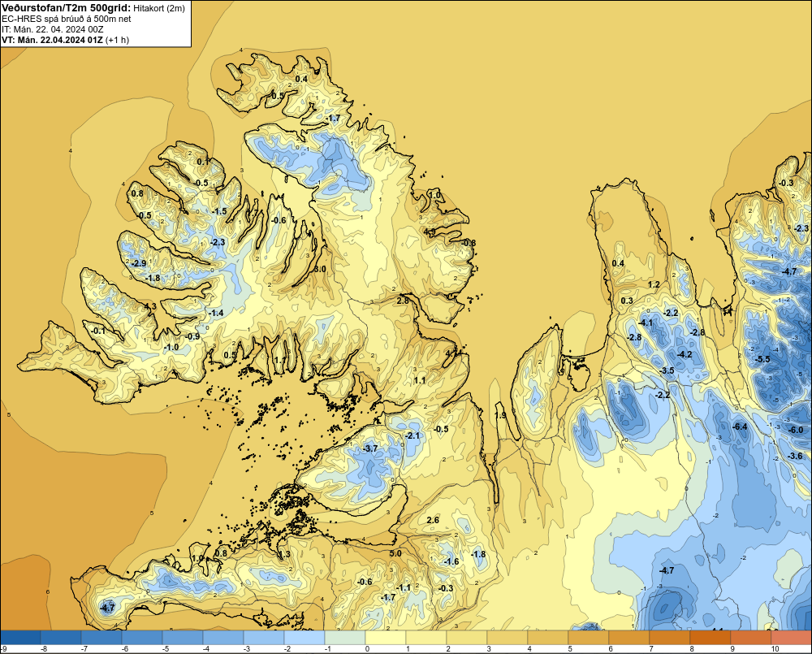Click the 5.0 temperature value
The image size is (812, 654).
point(395,553)
